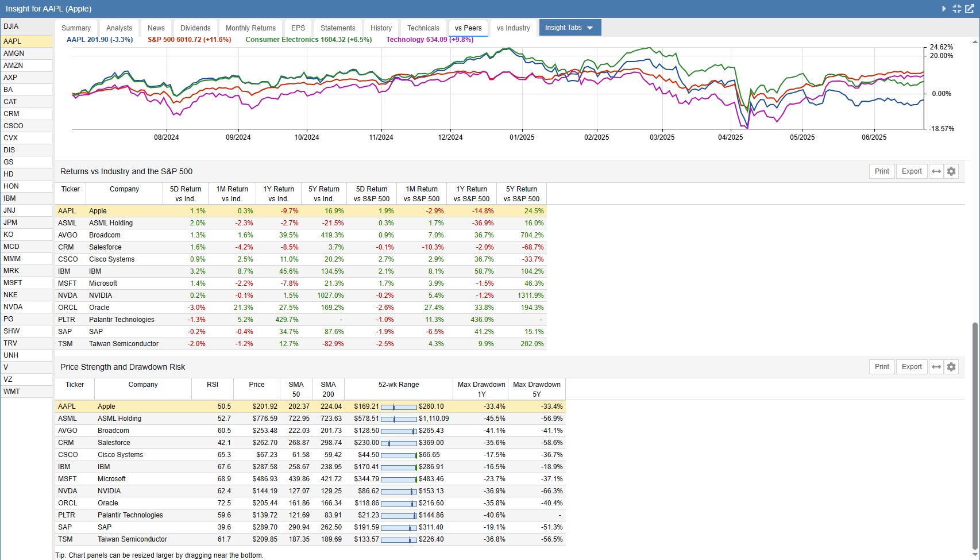Viewport: 980px width, 560px height.
Task: Select CVX in the ticker sidebar
Action: (x=26, y=138)
